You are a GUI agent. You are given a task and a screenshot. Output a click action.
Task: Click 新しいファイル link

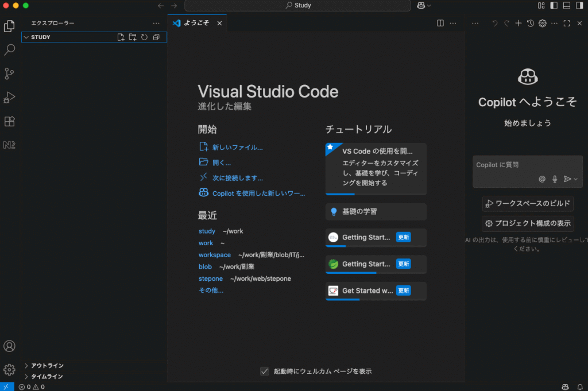pyautogui.click(x=237, y=148)
